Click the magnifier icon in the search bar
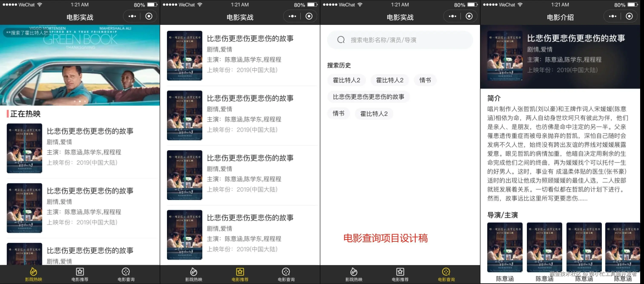 pos(341,40)
